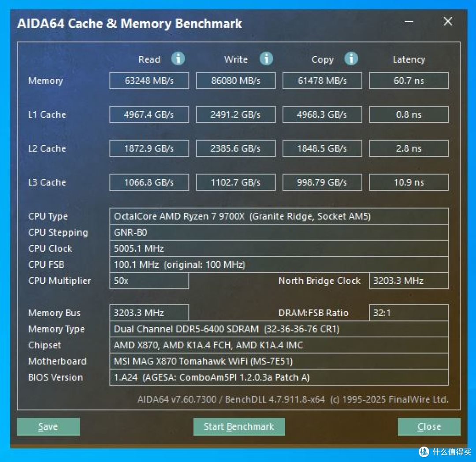Select L3 Cache write 1102.7 GB/s
476x462 pixels.
pos(235,182)
